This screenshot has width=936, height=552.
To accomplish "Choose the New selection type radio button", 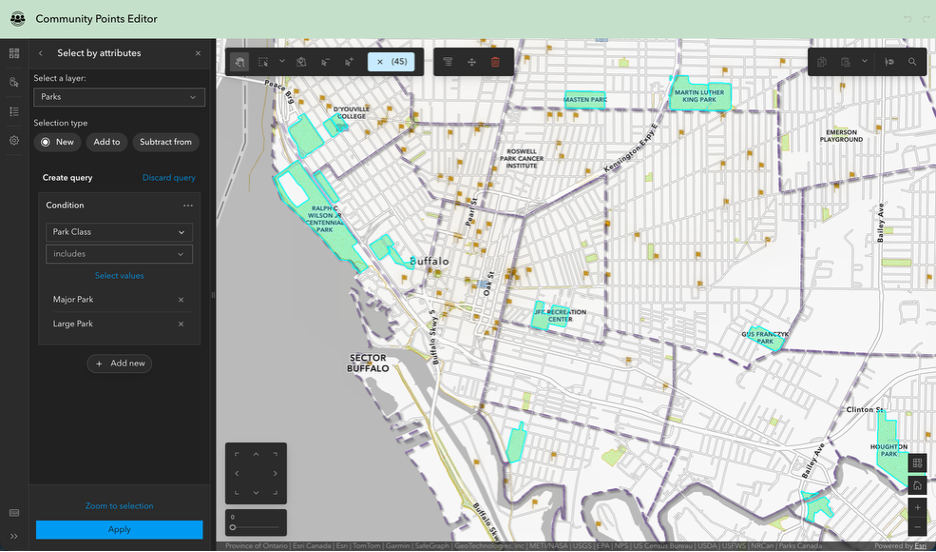I will click(x=57, y=142).
